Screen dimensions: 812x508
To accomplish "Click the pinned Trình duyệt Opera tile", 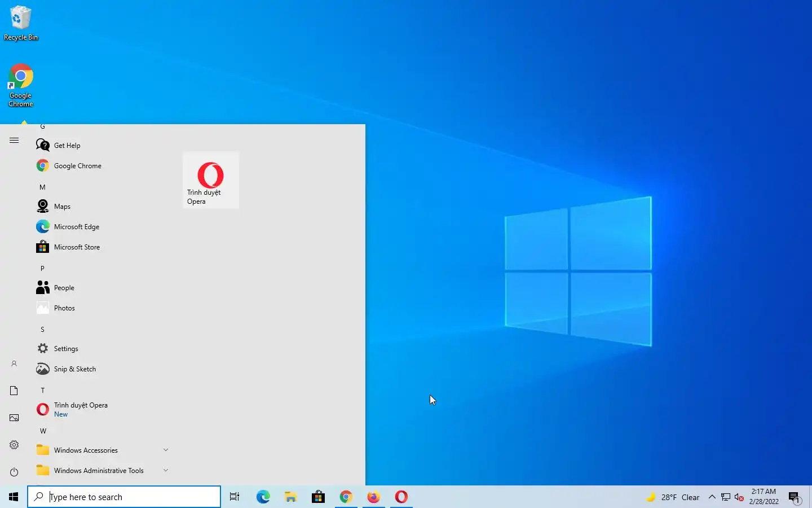I will click(x=211, y=181).
